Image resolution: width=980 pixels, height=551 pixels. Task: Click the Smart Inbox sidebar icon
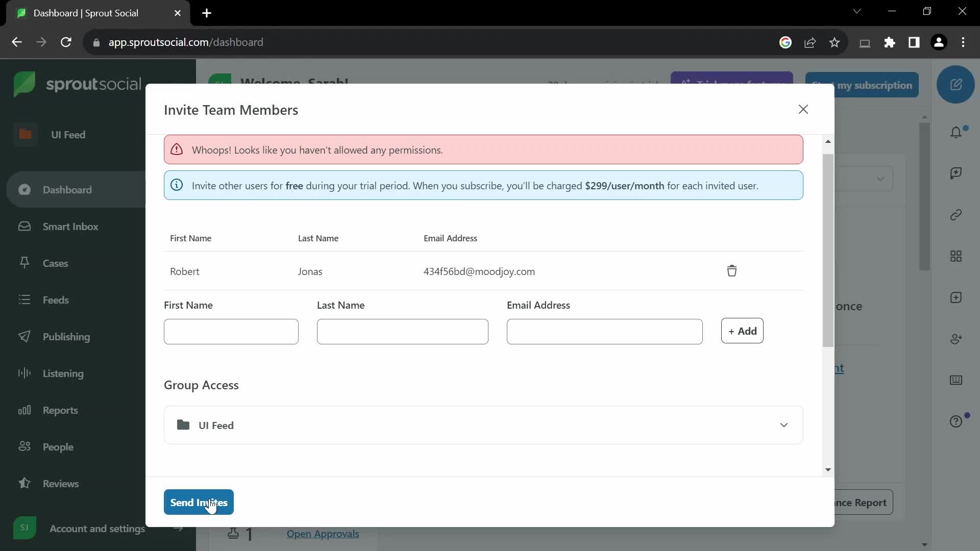pyautogui.click(x=23, y=226)
